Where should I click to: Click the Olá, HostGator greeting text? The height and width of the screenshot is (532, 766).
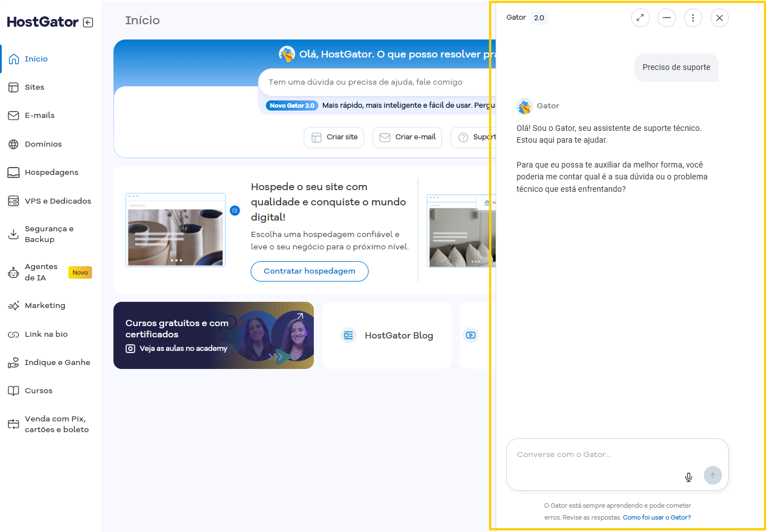(x=397, y=54)
